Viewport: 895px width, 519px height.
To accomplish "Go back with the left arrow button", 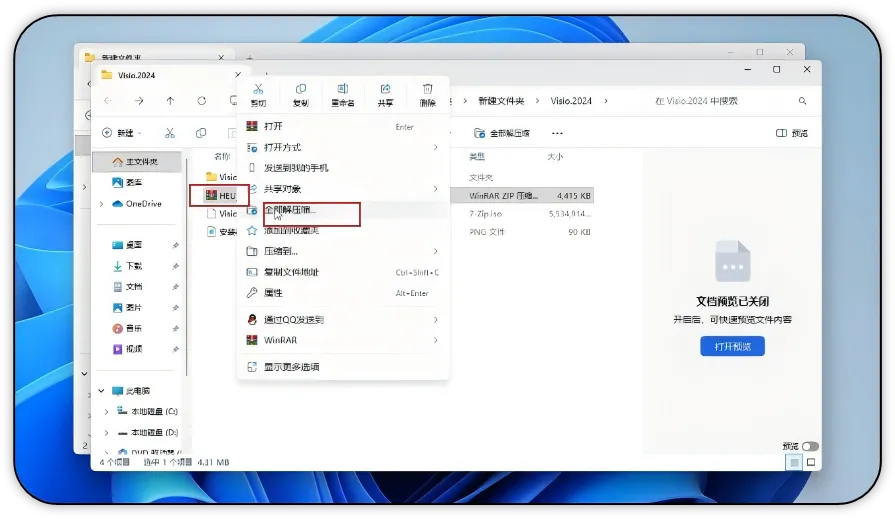I will tap(108, 101).
